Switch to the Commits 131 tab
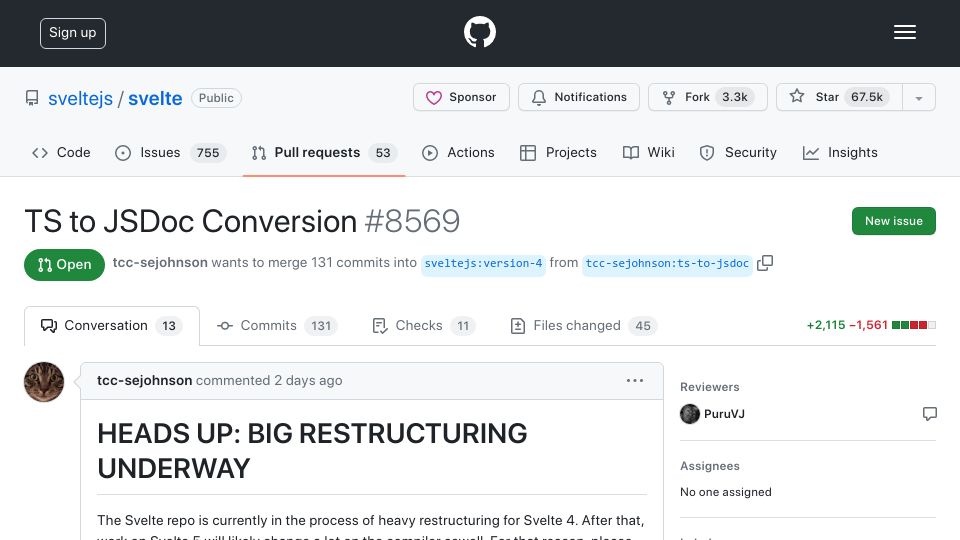960x540 pixels. (276, 326)
